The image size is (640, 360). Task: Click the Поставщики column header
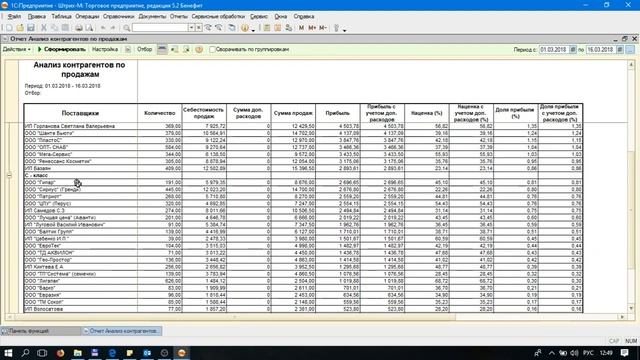pyautogui.click(x=80, y=113)
